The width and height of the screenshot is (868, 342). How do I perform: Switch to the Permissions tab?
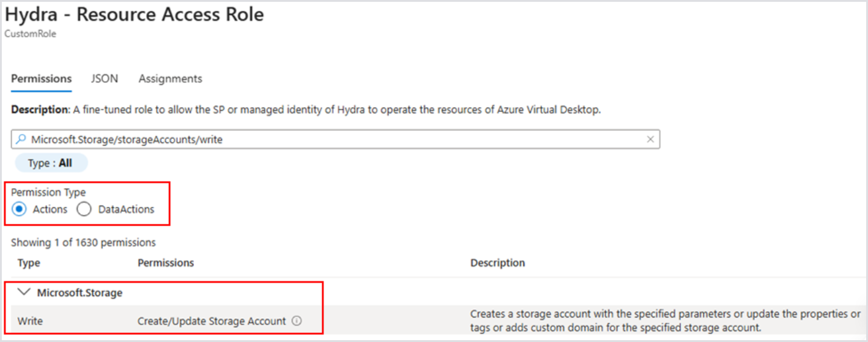tap(41, 78)
